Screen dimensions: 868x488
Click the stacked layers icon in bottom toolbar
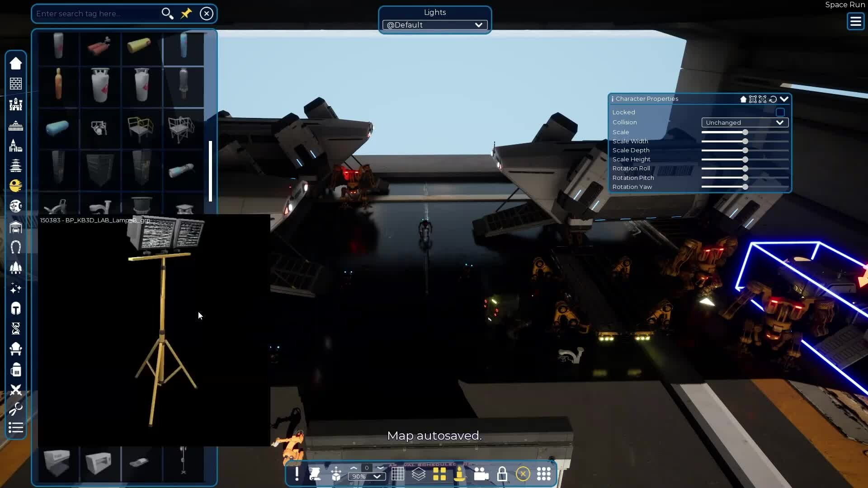[x=419, y=474]
